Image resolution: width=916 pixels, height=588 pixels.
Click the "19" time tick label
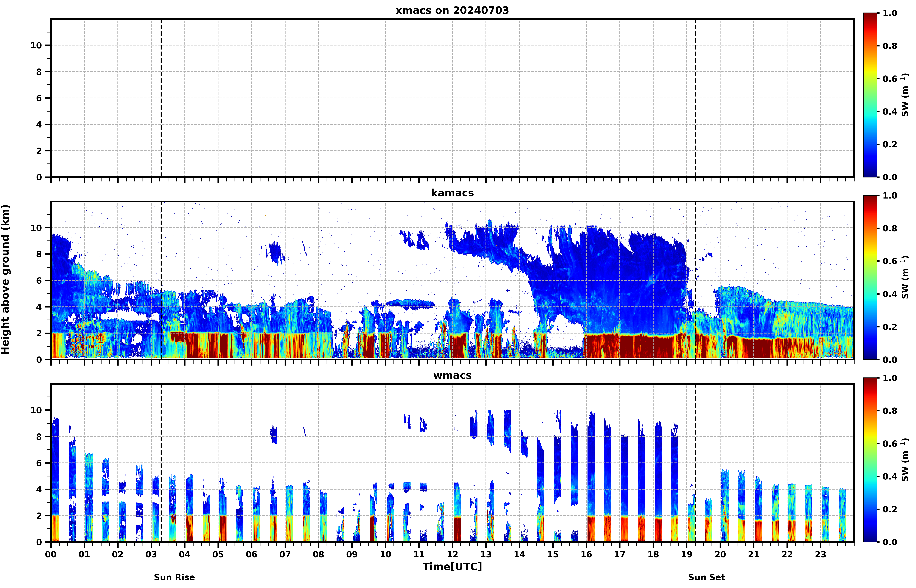click(687, 554)
